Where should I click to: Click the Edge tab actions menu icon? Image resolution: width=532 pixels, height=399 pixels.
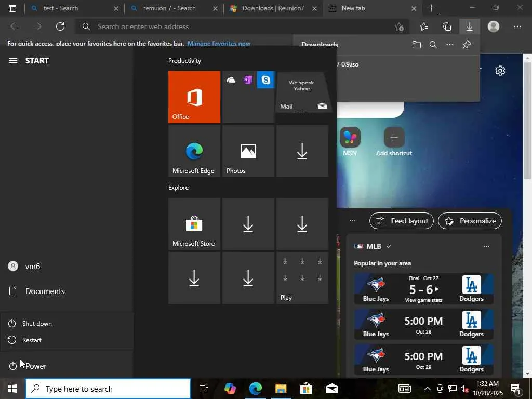(x=12, y=8)
